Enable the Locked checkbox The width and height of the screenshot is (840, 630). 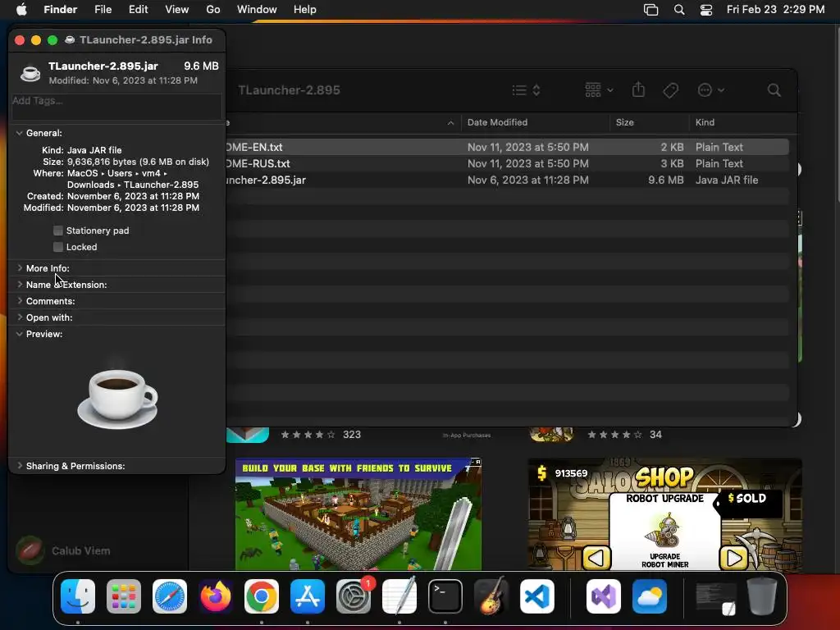tap(58, 247)
